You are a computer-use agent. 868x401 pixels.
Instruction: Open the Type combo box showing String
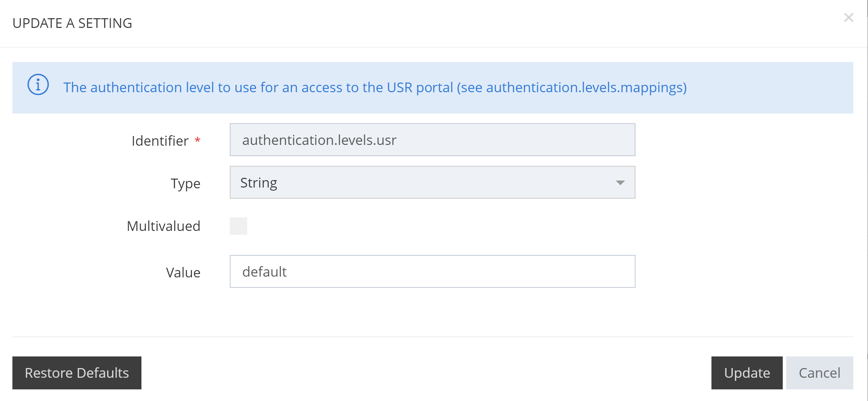point(426,182)
